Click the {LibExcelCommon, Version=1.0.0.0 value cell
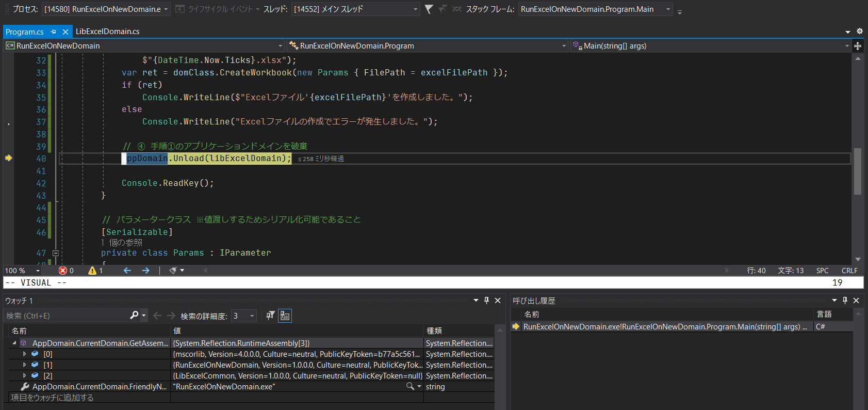The height and width of the screenshot is (410, 868). point(297,376)
